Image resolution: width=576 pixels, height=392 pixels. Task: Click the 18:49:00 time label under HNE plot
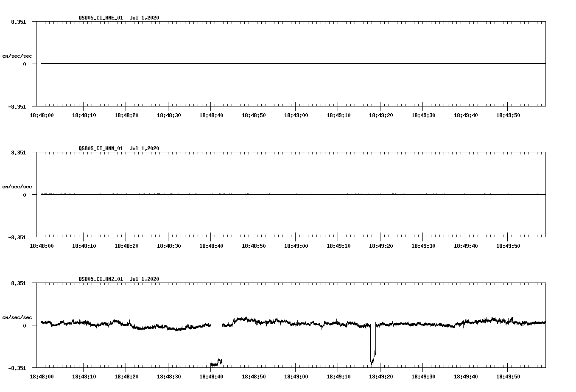point(296,115)
